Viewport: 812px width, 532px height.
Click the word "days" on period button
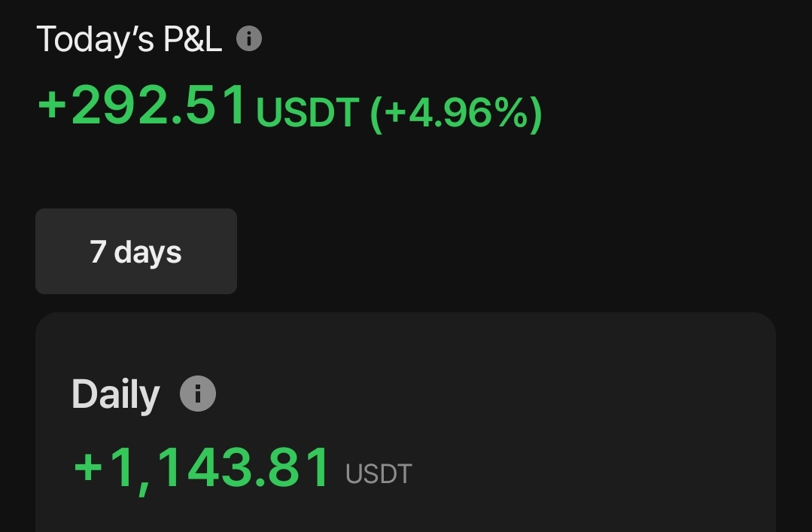[147, 252]
